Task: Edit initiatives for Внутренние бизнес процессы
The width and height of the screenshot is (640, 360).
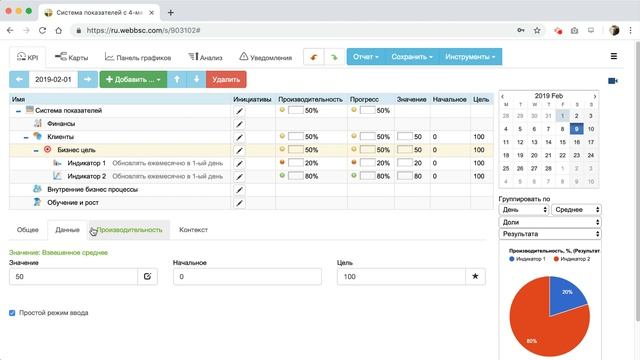Action: tap(240, 190)
